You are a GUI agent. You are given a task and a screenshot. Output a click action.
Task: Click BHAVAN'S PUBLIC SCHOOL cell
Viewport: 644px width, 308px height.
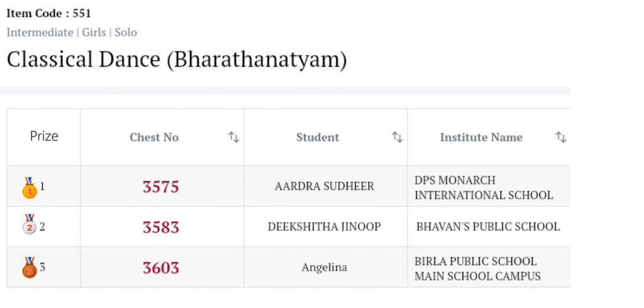(x=488, y=227)
